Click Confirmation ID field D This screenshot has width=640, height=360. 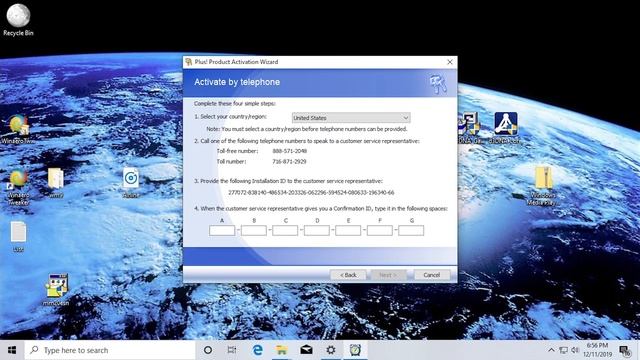click(x=317, y=231)
